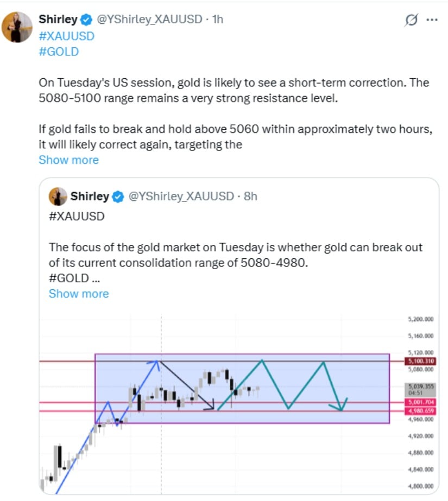Open the 8h timestamp of quoted post
The height and width of the screenshot is (501, 448).
point(250,196)
